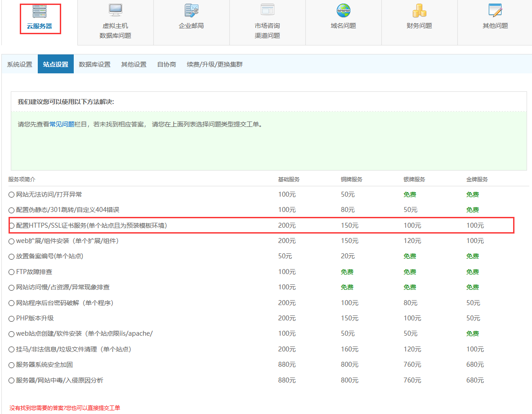Open the 续费/升级/更换集群 tab
This screenshot has width=532, height=414.
215,64
